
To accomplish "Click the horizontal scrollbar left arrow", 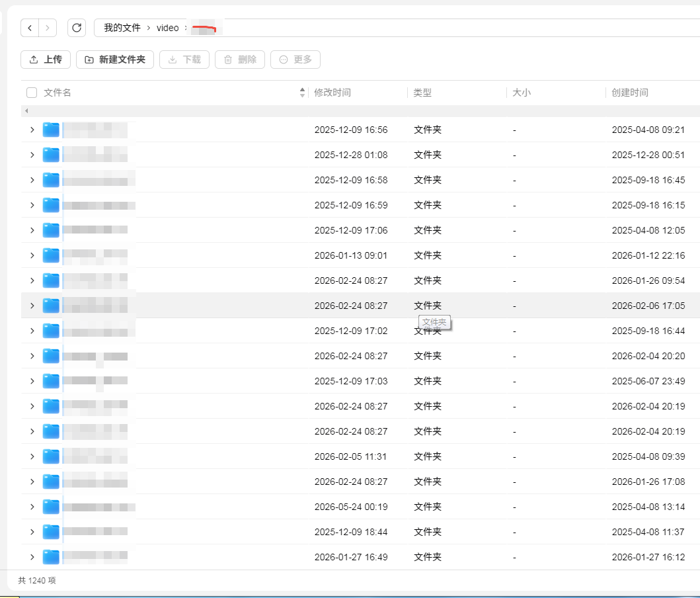I will point(27,110).
